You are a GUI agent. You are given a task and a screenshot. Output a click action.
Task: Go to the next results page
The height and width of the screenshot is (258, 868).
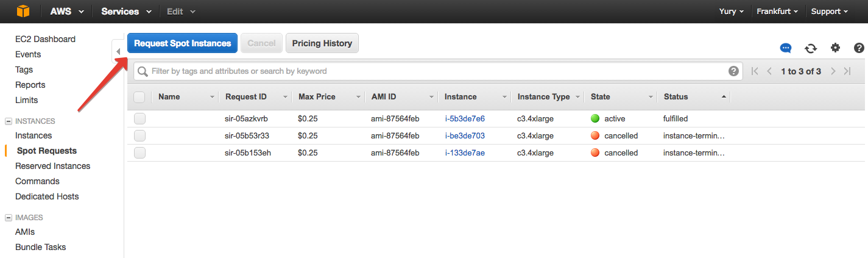833,71
